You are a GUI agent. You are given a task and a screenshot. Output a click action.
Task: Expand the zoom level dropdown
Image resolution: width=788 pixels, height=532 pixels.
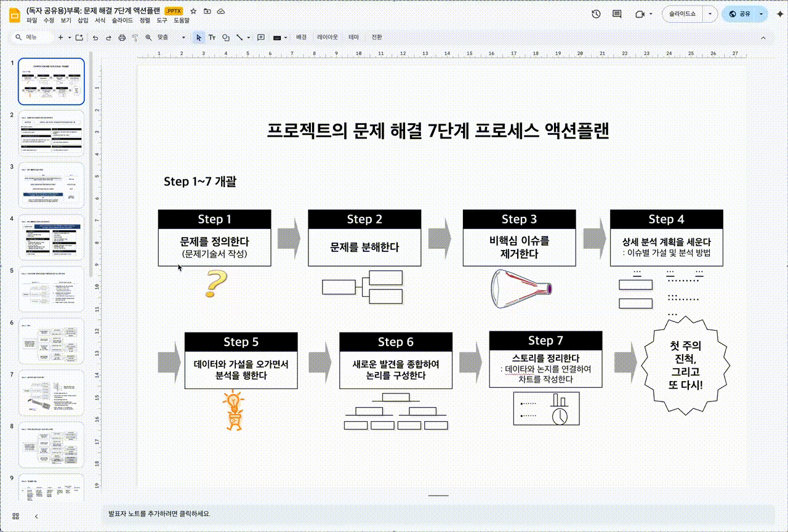[x=183, y=38]
